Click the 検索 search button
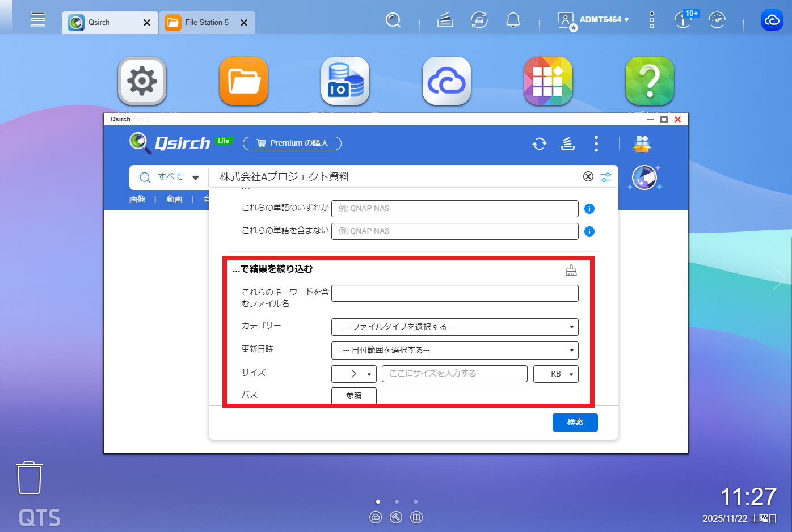The height and width of the screenshot is (532, 792). pos(575,423)
